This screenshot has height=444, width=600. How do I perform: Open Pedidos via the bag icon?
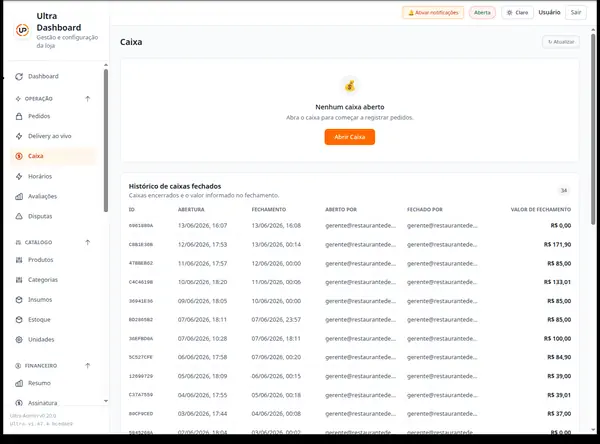click(19, 116)
